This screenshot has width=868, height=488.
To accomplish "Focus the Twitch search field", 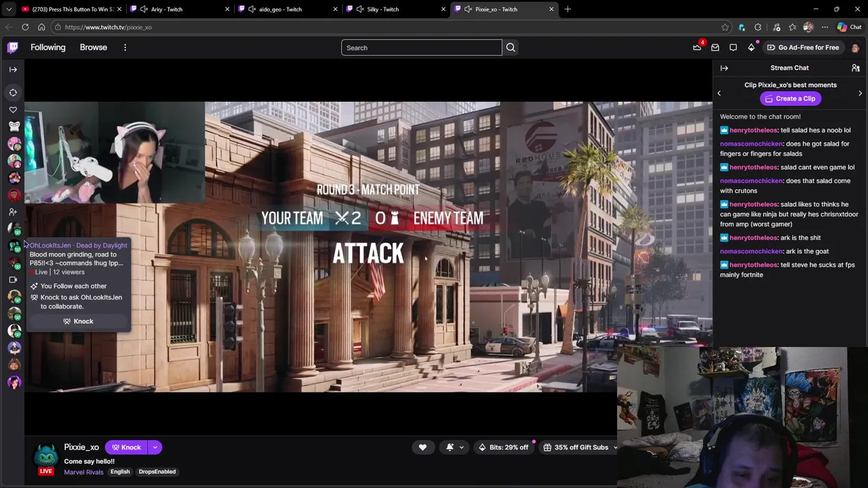I will click(x=421, y=47).
